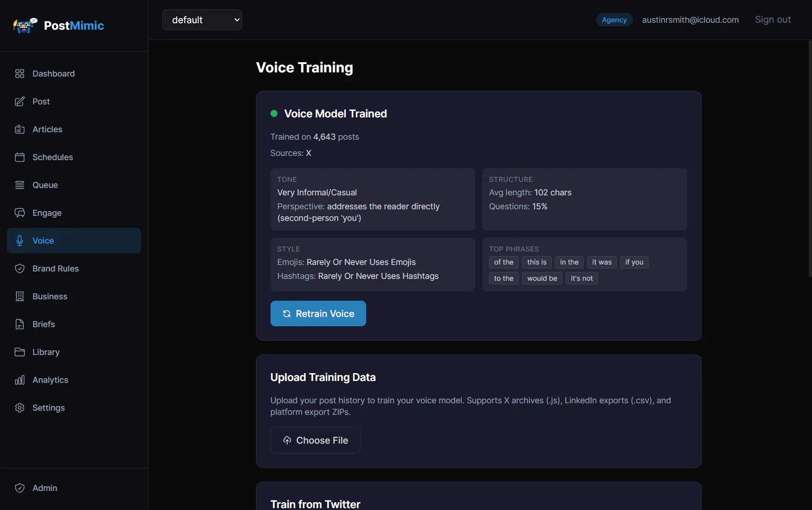The image size is (812, 510).
Task: Click the Choose File button
Action: 316,440
